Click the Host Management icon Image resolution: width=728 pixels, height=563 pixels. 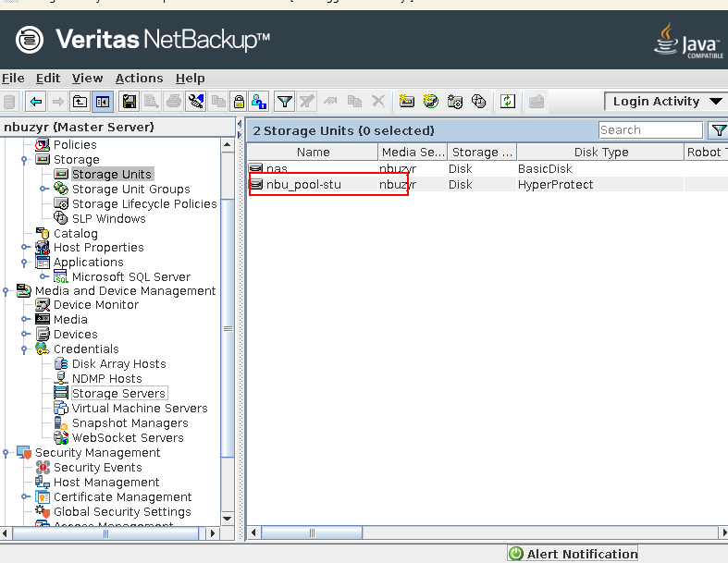(x=43, y=483)
